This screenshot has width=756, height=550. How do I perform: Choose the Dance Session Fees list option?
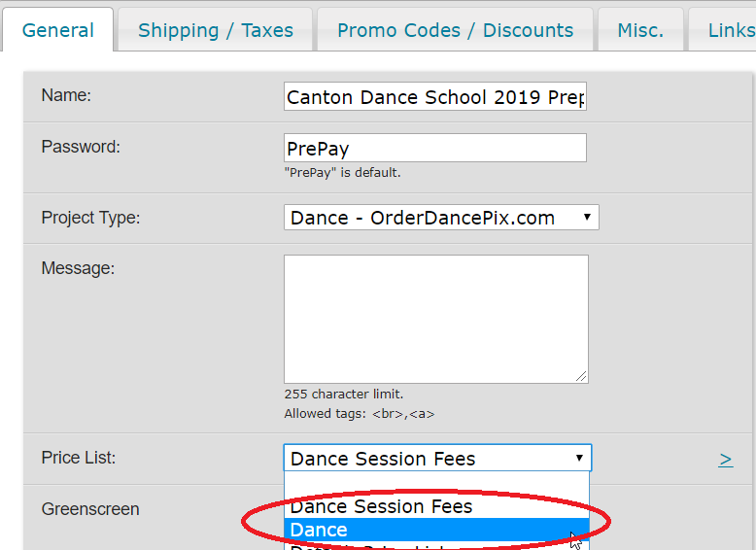381,507
